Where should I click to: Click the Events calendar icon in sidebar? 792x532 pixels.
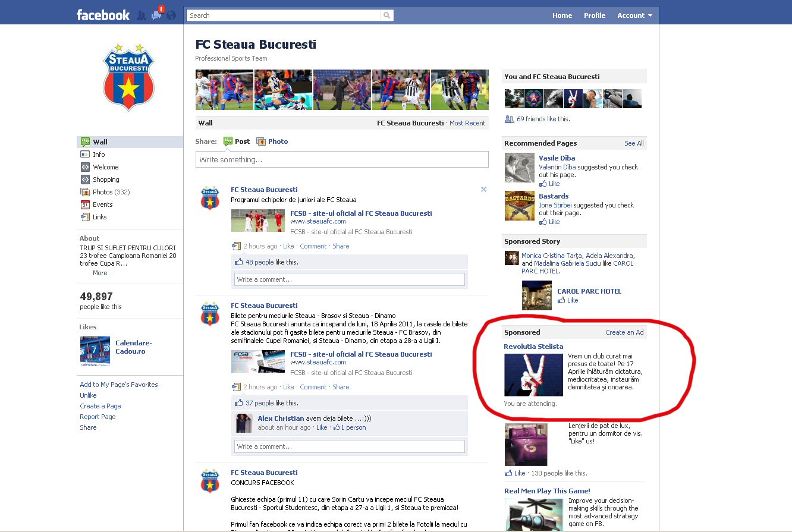click(85, 204)
